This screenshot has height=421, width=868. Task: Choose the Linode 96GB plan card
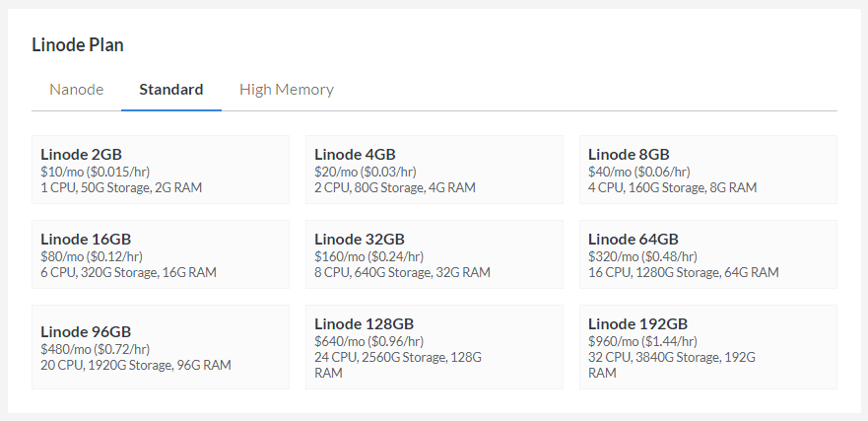coord(161,347)
